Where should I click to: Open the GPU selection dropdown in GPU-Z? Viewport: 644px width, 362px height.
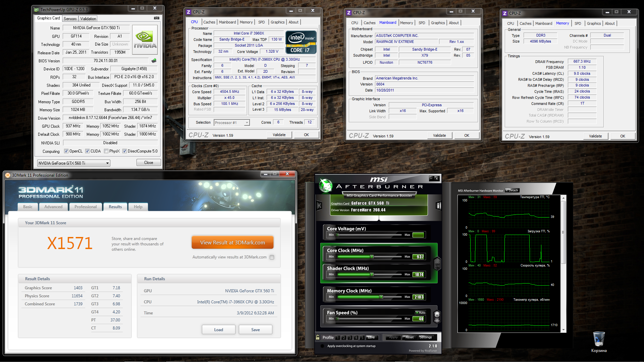click(x=107, y=163)
